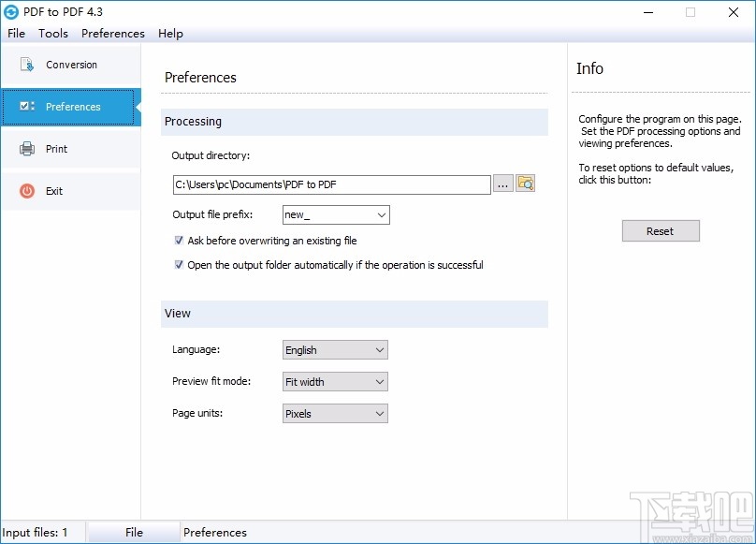This screenshot has height=544, width=756.
Task: Toggle Ask before overwriting an existing file
Action: point(179,241)
